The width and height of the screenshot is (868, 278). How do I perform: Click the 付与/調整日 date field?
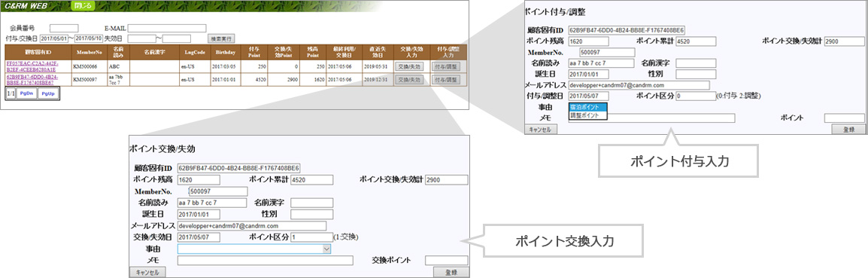click(588, 96)
